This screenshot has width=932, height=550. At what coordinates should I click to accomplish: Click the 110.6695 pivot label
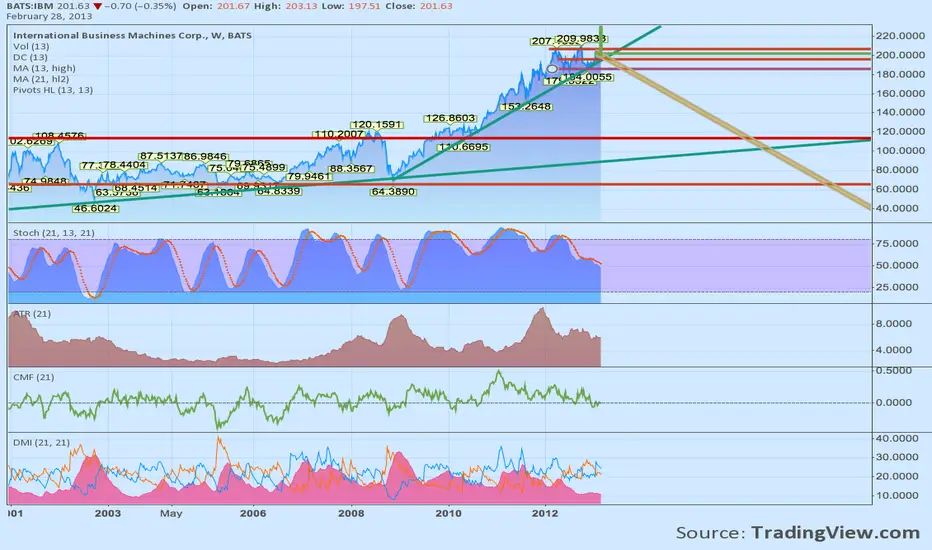(x=463, y=147)
